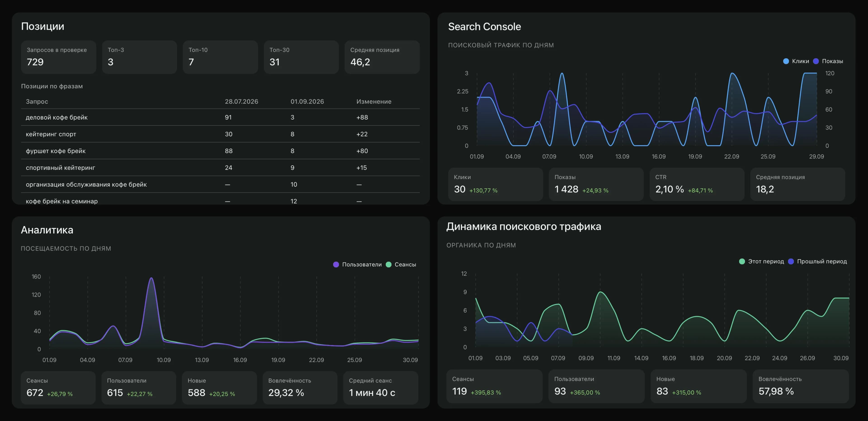Click the Сеансы 119 organic card
This screenshot has width=868, height=421.
(x=495, y=386)
